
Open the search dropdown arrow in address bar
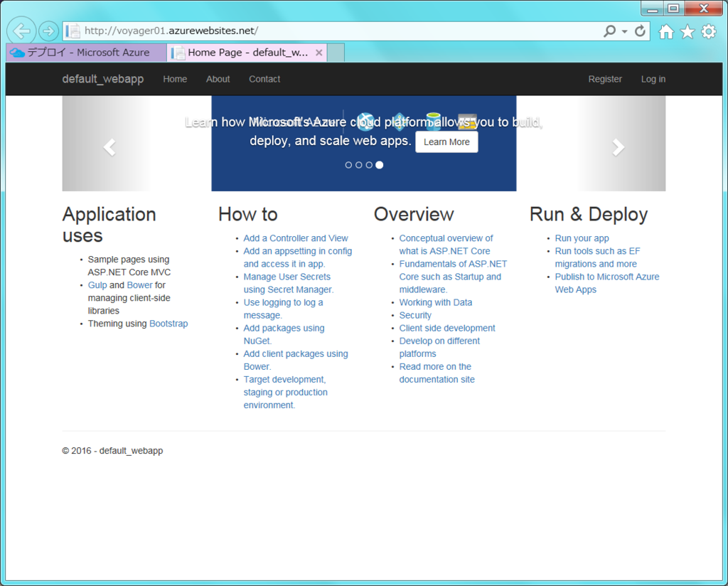click(x=625, y=31)
